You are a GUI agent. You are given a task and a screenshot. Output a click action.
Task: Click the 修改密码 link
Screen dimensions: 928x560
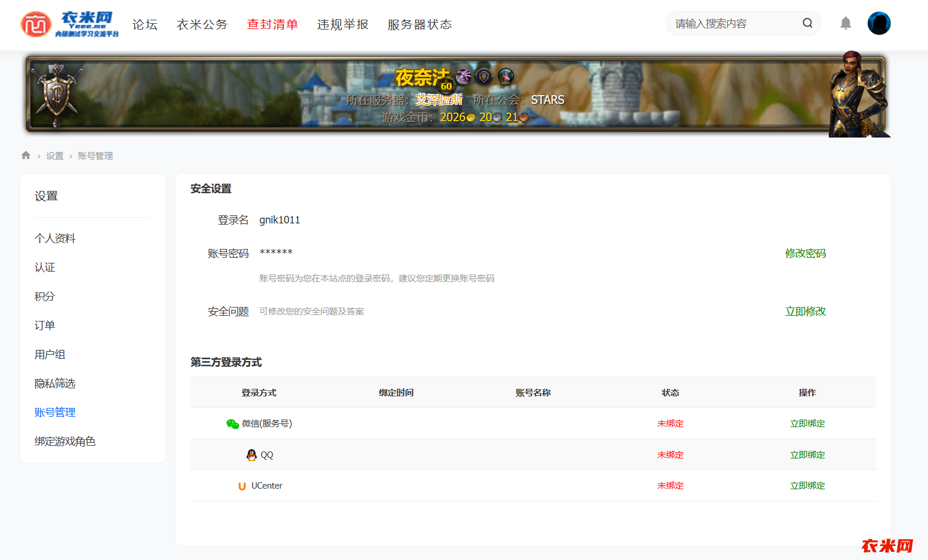[806, 254]
